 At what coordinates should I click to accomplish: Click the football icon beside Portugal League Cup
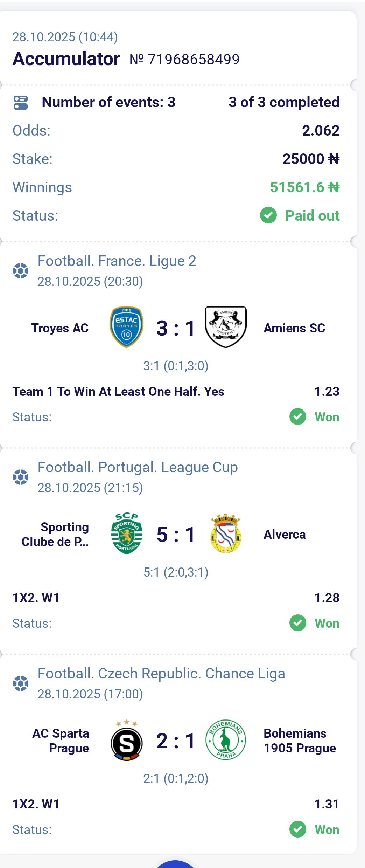coord(21,477)
